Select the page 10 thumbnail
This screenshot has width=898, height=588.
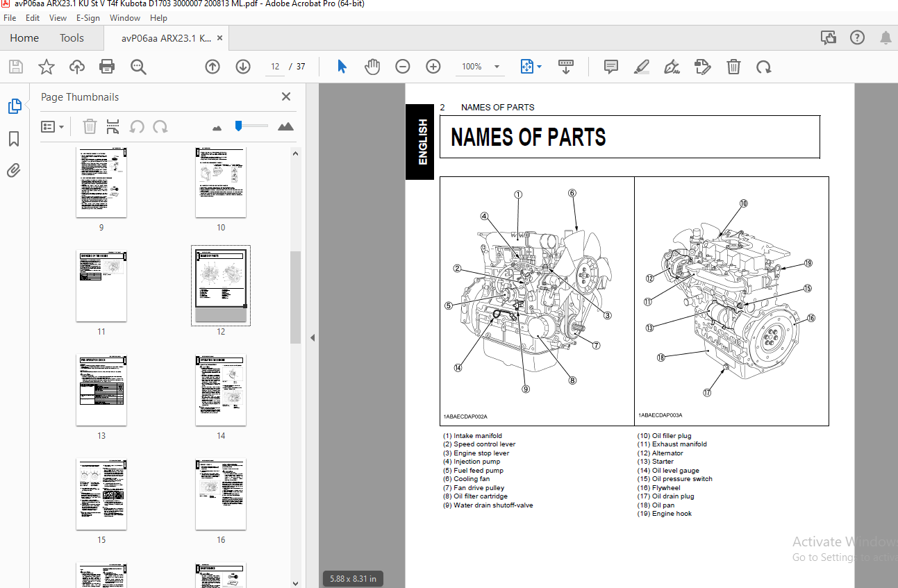click(x=221, y=182)
